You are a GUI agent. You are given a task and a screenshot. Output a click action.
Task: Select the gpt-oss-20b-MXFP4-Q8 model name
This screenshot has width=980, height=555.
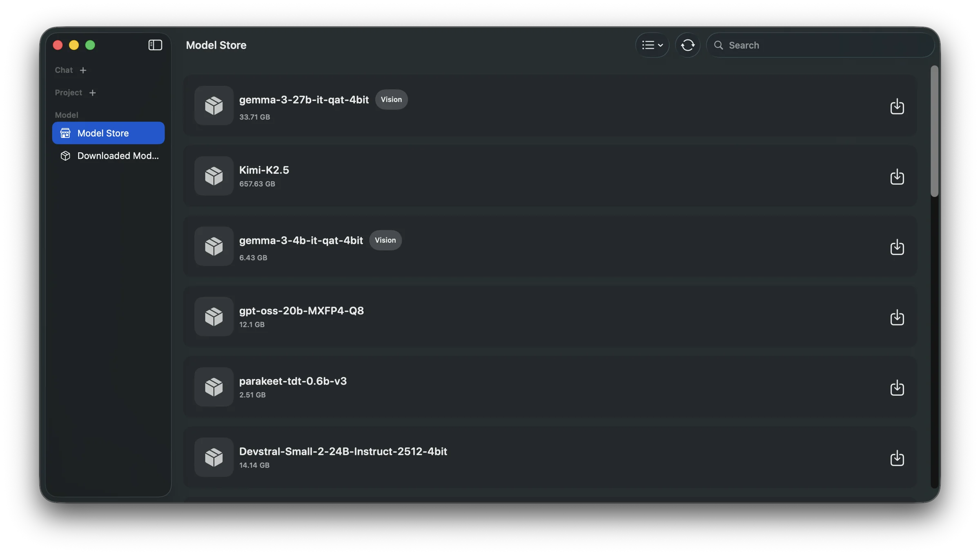(301, 311)
